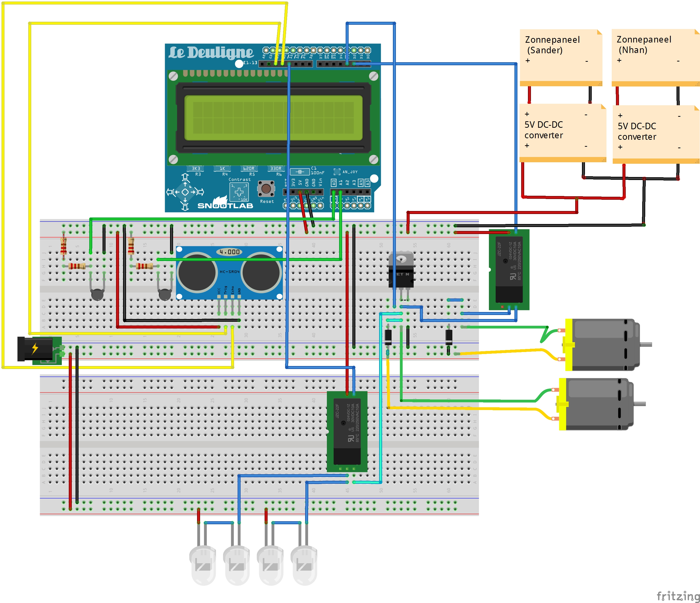Select the right transducer of the HC-SR04
700x603 pixels.
click(x=261, y=273)
